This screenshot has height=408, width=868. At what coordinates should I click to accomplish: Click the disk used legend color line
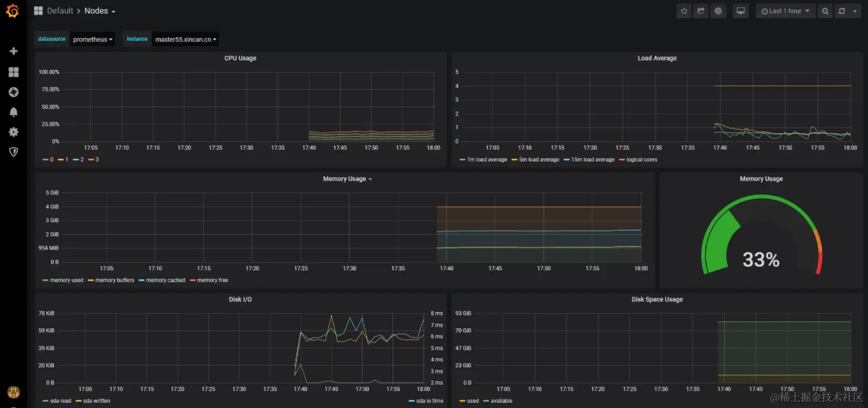click(462, 400)
